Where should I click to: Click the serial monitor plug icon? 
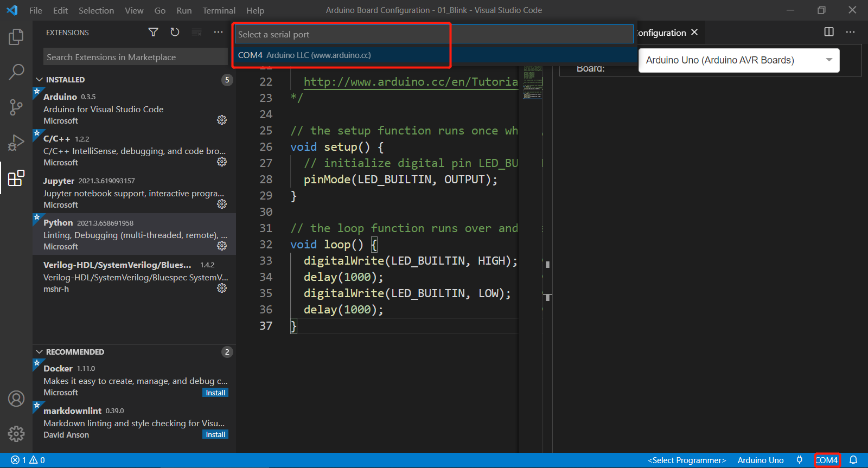(x=799, y=460)
